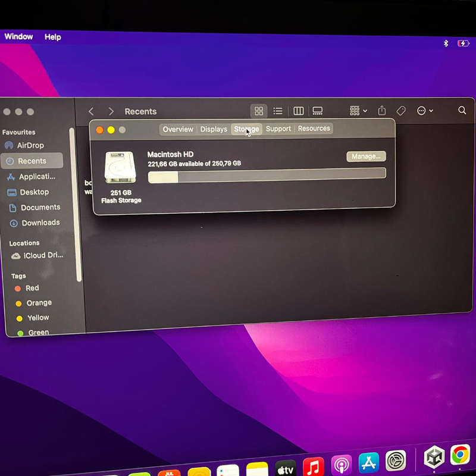Click the "Flash Storage" label

(121, 201)
